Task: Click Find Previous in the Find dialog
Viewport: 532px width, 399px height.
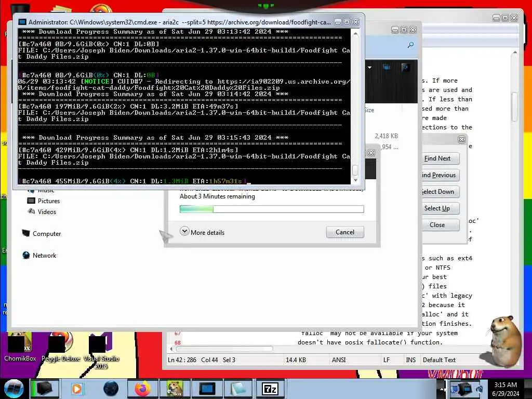Action: click(440, 175)
